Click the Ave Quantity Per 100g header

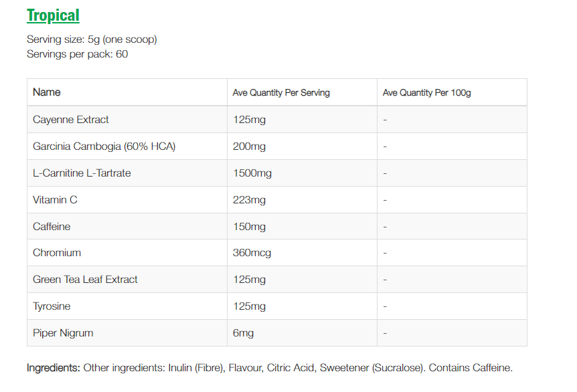pyautogui.click(x=426, y=93)
